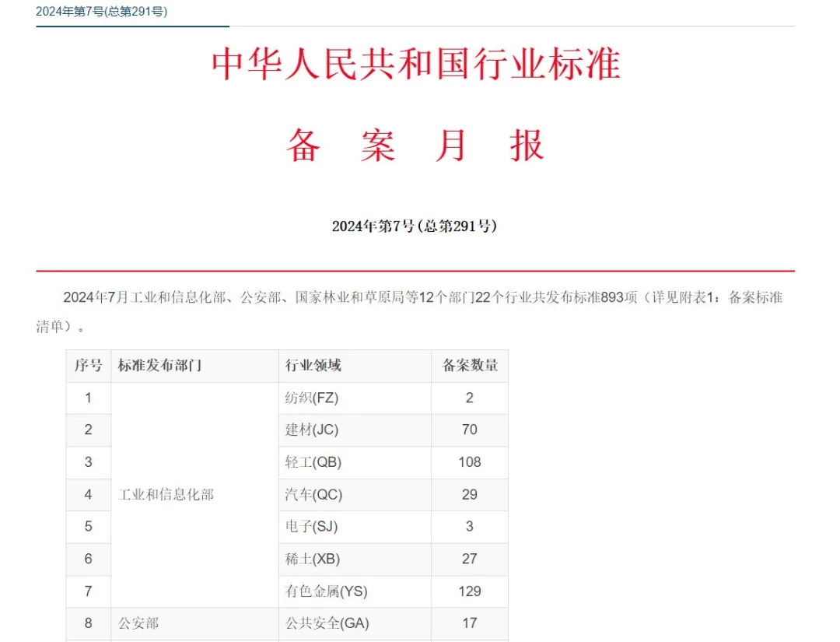Screen dimensions: 840x642
Task: Click the red 备案月报 heading
Action: point(416,146)
